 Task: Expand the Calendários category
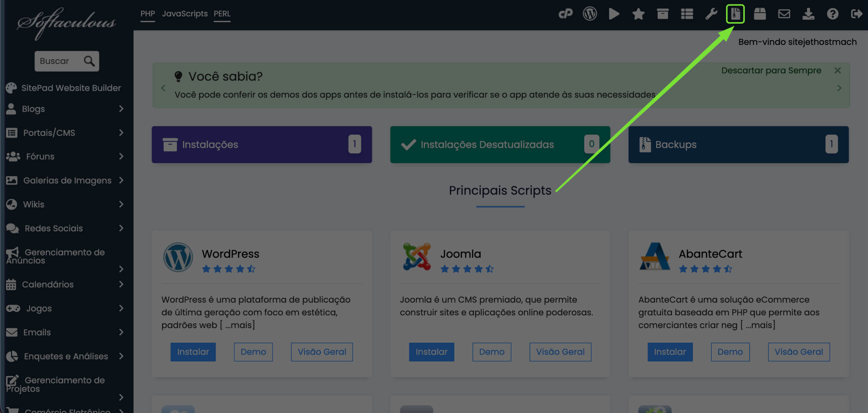(x=64, y=285)
